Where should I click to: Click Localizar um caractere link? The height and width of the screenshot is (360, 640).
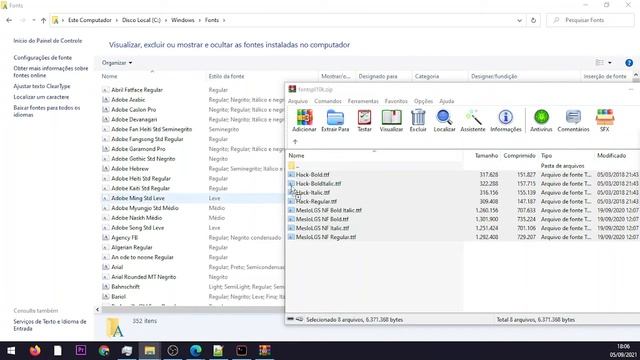pyautogui.click(x=41, y=97)
